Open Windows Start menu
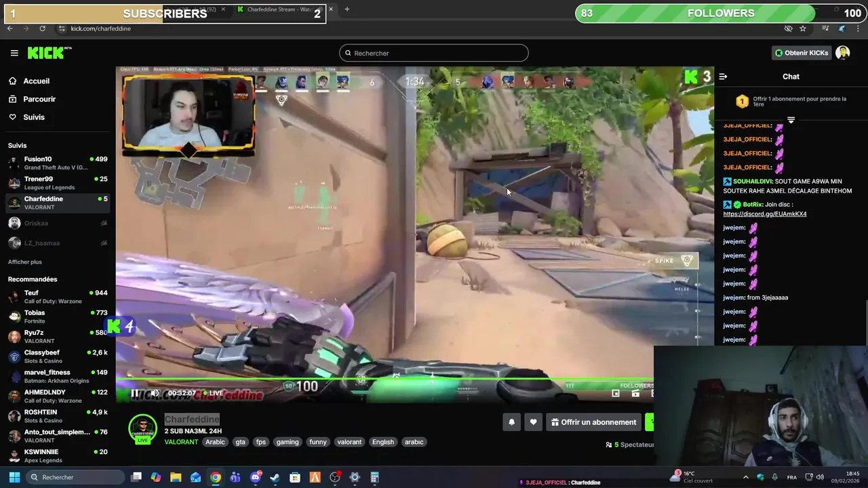Image resolution: width=868 pixels, height=488 pixels. click(14, 477)
